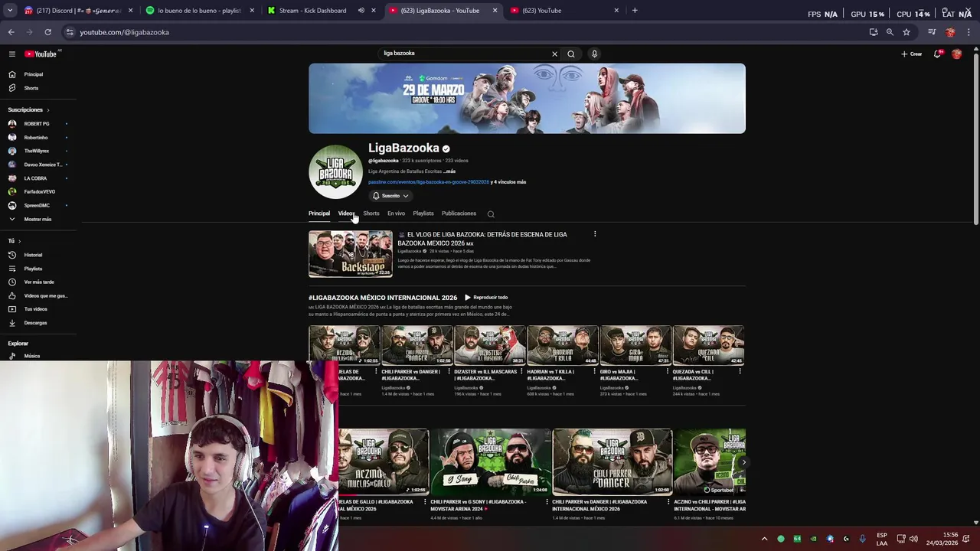The width and height of the screenshot is (980, 551).
Task: Open the Crear upload menu
Action: click(911, 54)
